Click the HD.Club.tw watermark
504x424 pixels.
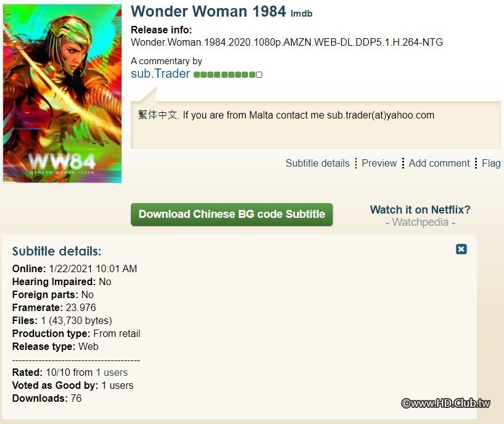(446, 403)
